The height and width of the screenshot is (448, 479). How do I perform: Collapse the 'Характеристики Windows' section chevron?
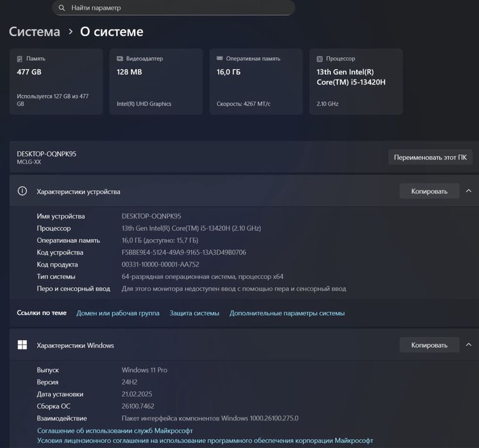pyautogui.click(x=469, y=345)
